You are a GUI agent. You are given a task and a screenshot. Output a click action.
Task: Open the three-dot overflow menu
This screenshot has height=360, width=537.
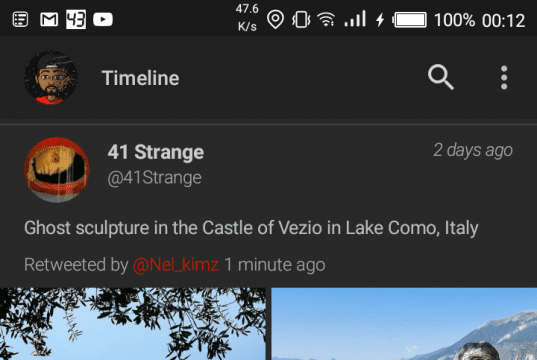coord(504,78)
